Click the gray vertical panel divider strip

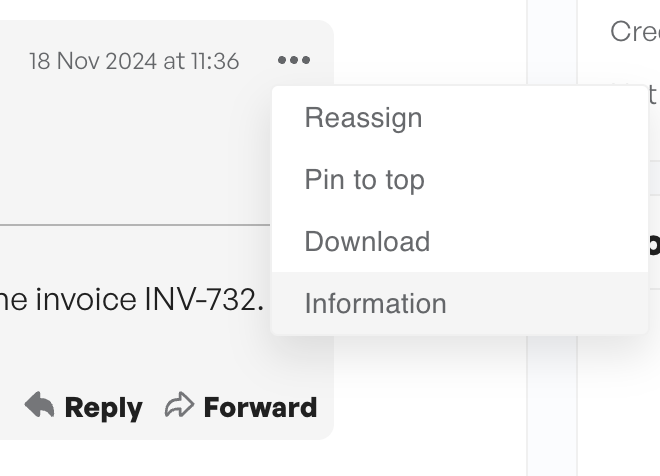coord(552,238)
